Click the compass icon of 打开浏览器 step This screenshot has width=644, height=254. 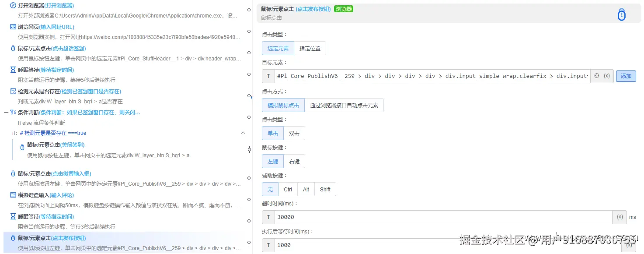[x=13, y=5]
